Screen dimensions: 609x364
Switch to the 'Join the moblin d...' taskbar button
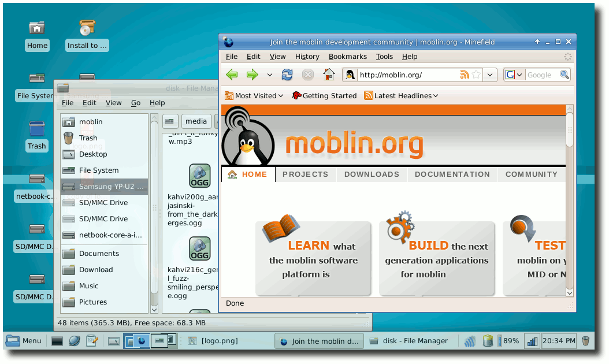[x=320, y=341]
